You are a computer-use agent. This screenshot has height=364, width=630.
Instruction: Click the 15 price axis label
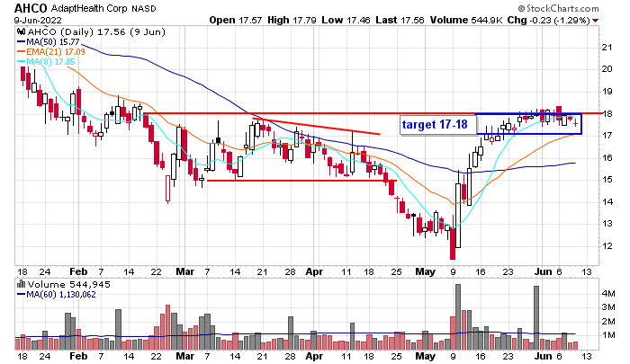[607, 180]
